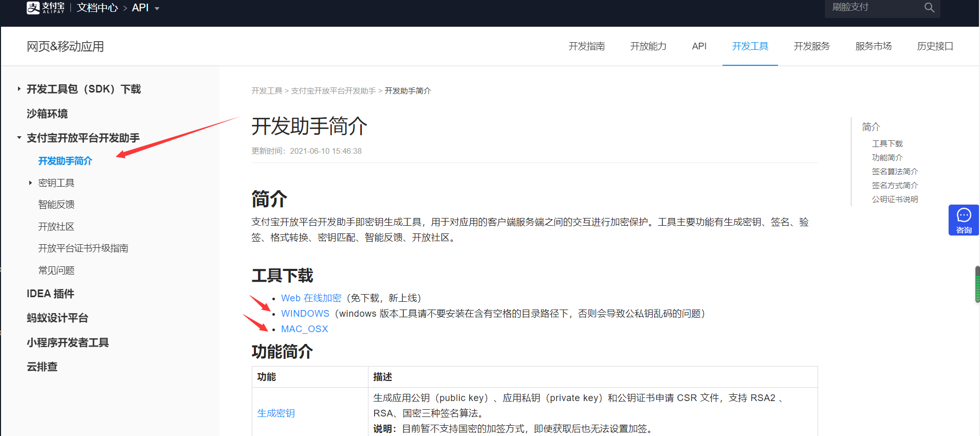980x436 pixels.
Task: Jump to 功能简介 in page outline
Action: [887, 157]
